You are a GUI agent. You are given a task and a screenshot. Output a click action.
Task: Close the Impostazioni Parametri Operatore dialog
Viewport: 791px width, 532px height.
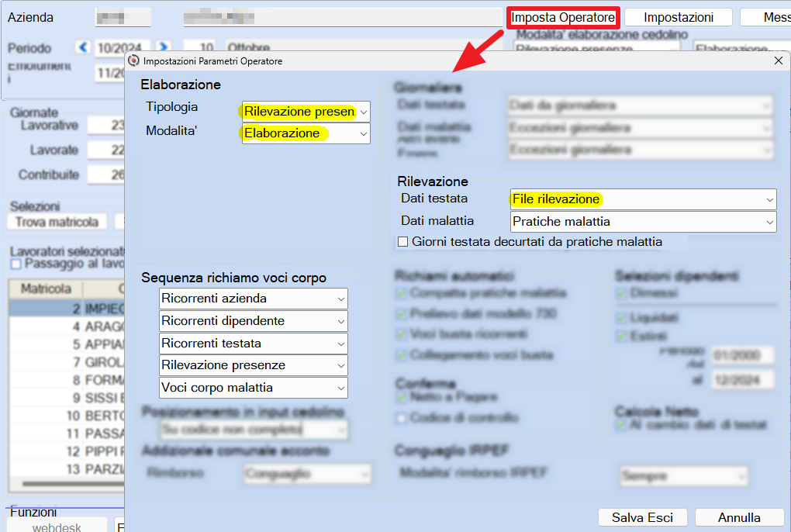pos(779,60)
